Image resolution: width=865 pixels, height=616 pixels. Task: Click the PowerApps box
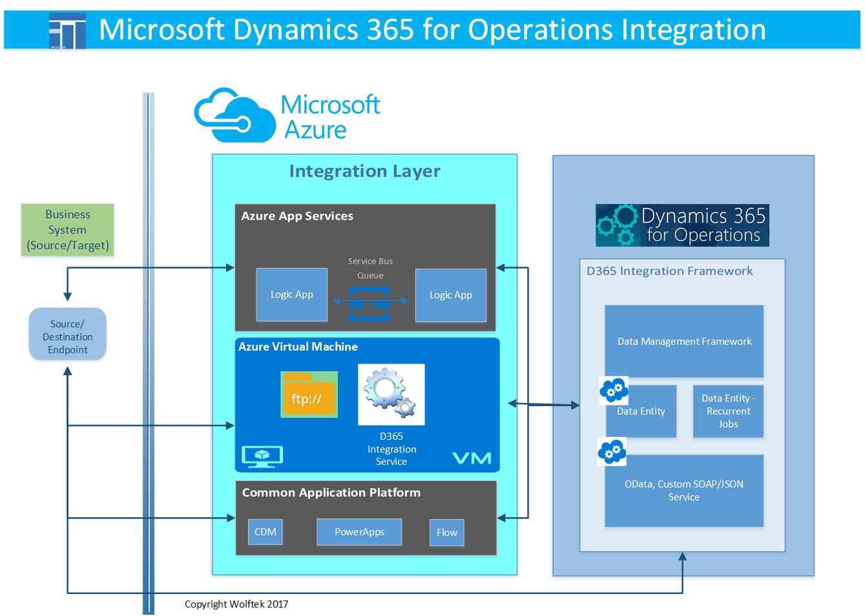pos(359,532)
